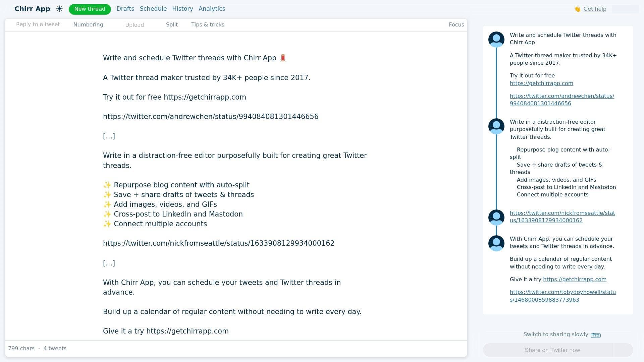Start a New thread
This screenshot has width=644, height=362.
pos(90,9)
